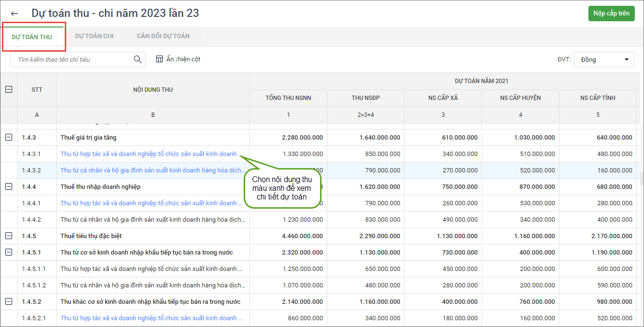Click the search by indicator name field
Screen dimensions: 644x327
[73, 59]
